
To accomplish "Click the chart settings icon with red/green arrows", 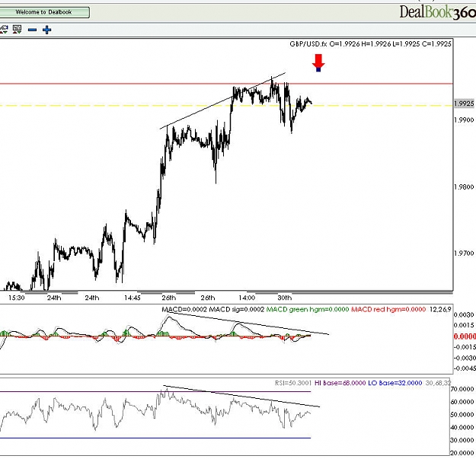I will coord(17,30).
